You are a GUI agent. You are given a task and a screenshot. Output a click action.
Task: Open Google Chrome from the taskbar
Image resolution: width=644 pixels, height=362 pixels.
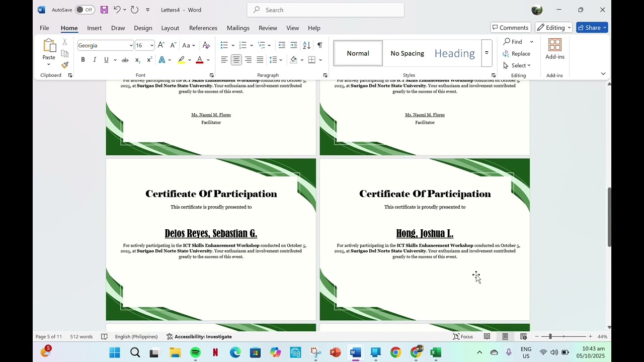tap(395, 352)
